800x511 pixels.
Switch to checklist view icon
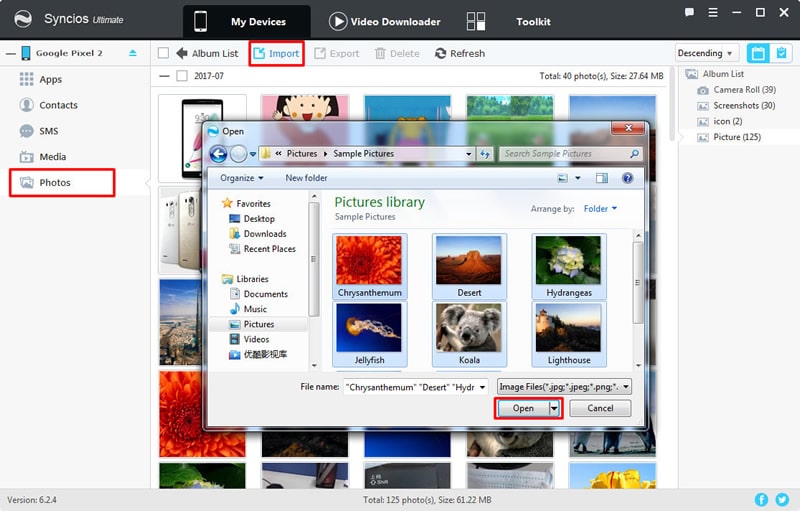(781, 53)
